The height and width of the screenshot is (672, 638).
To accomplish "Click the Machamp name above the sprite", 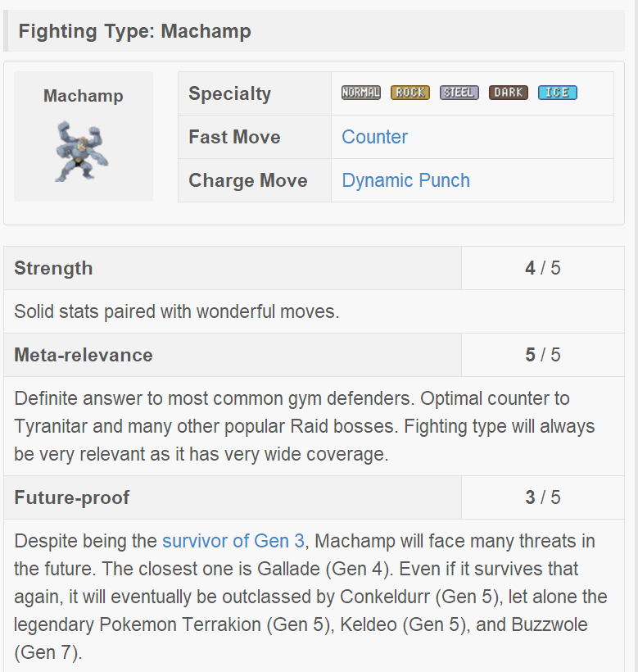I will [84, 96].
